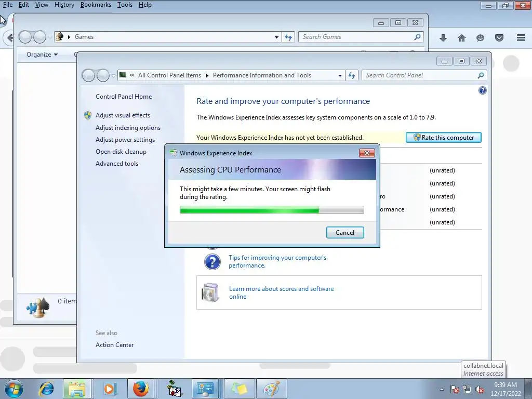This screenshot has width=532, height=399.
Task: Click search magnifier in Search Control Panel box
Action: pos(481,75)
